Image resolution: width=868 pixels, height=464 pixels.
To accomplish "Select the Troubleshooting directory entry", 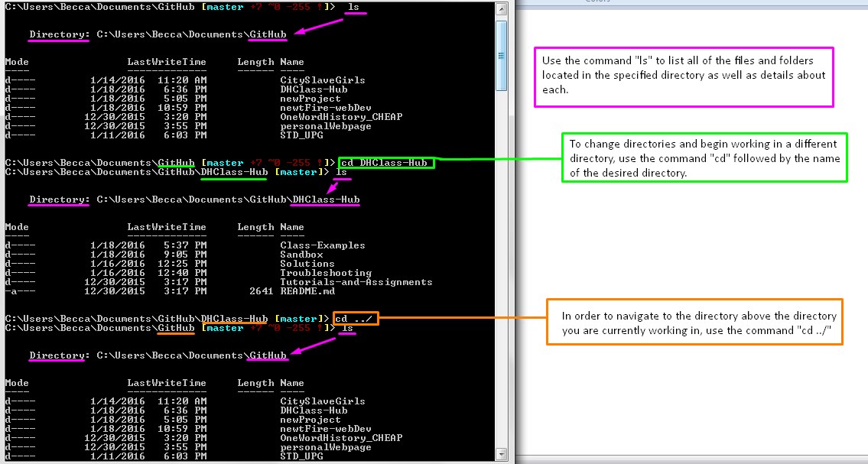I will tap(325, 273).
